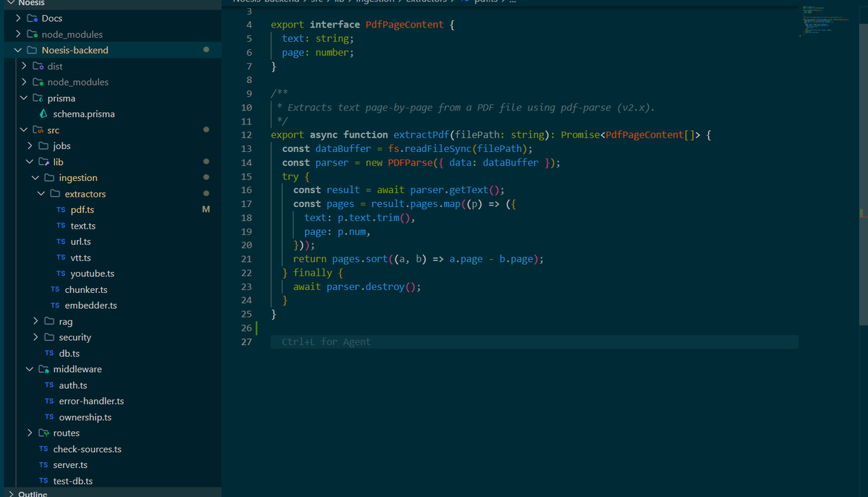Click the TS icon next to url.ts
Image resolution: width=868 pixels, height=497 pixels.
click(x=61, y=242)
